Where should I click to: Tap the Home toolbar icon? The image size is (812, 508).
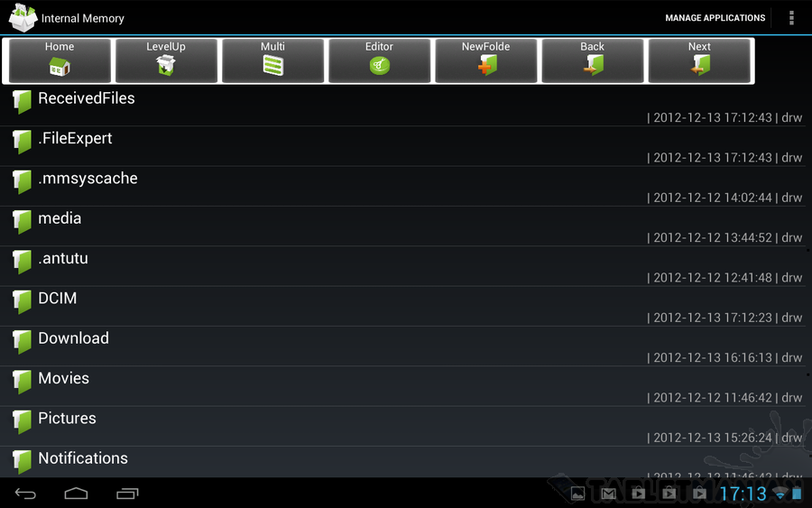tap(60, 66)
